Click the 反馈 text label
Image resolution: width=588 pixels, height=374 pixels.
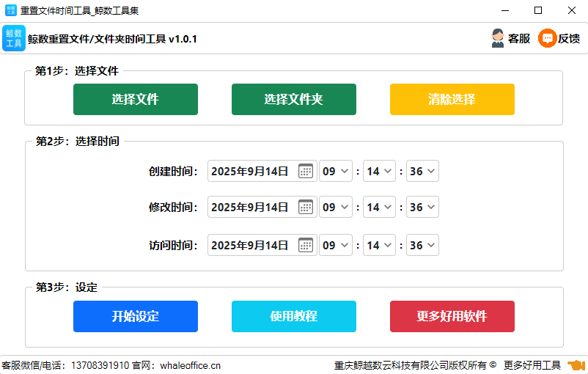coord(569,38)
